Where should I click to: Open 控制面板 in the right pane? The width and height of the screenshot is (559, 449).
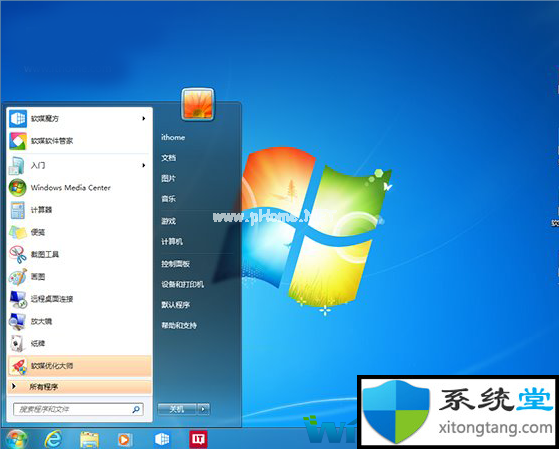(x=175, y=264)
